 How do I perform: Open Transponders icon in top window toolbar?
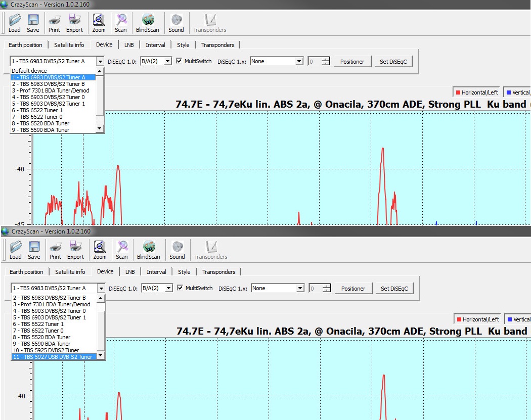(210, 20)
